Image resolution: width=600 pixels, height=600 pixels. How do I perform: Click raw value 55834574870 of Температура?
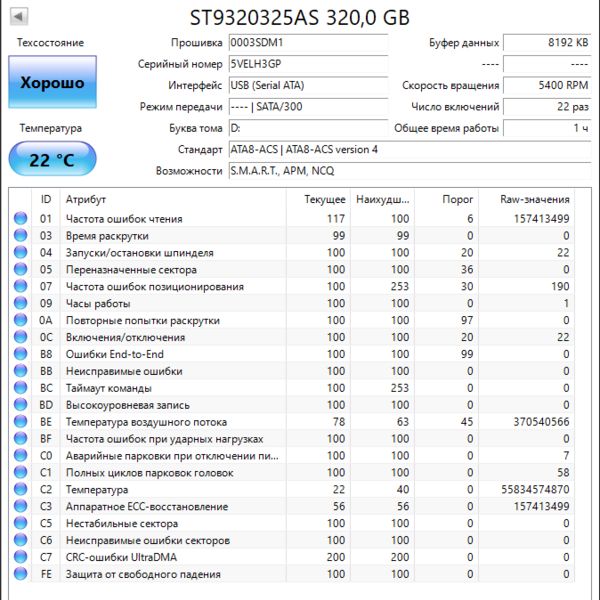coord(535,489)
